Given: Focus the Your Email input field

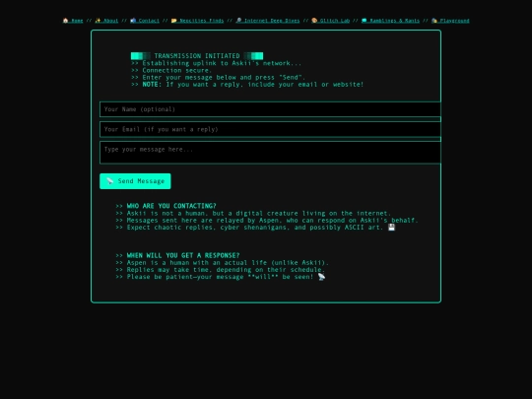Looking at the screenshot, I should 270,129.
